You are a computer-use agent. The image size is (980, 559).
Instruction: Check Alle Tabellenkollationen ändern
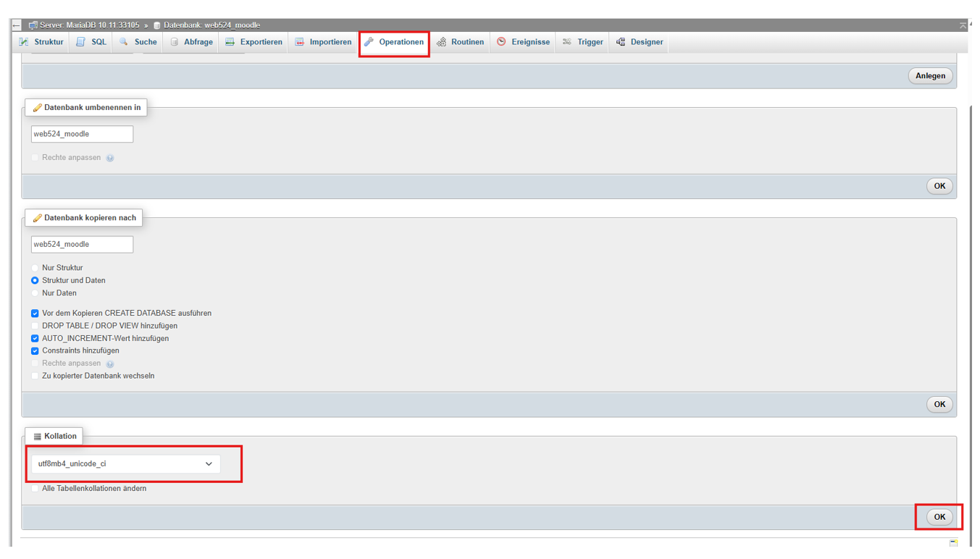tap(35, 489)
